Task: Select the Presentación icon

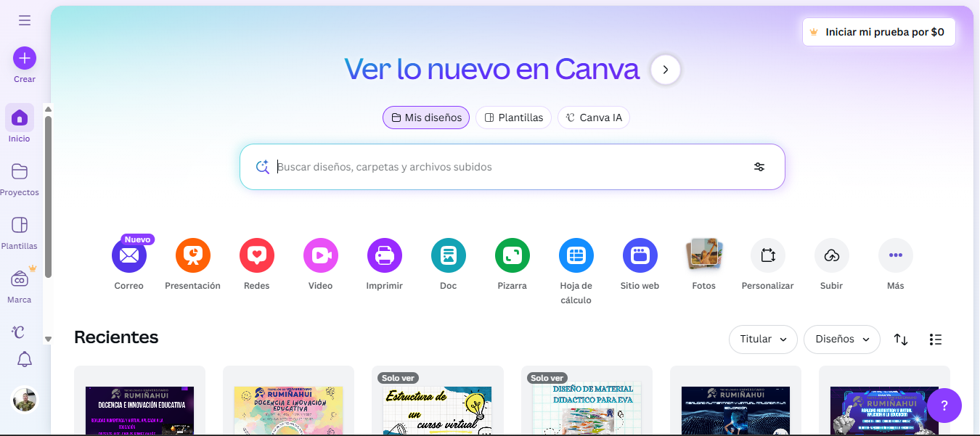Action: tap(193, 255)
